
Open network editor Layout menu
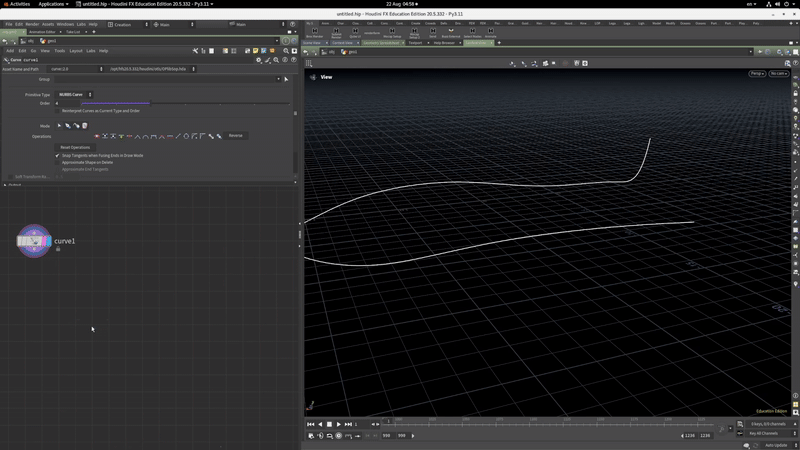point(76,51)
